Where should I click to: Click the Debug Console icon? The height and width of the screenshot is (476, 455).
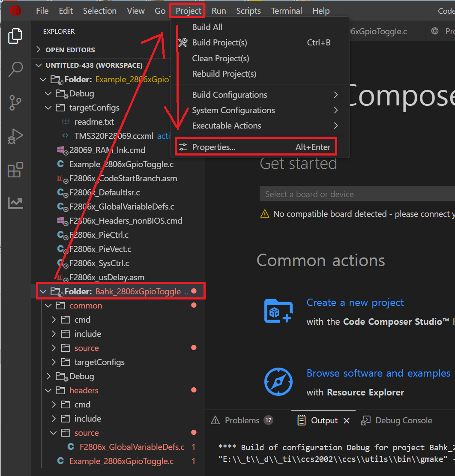tap(365, 420)
